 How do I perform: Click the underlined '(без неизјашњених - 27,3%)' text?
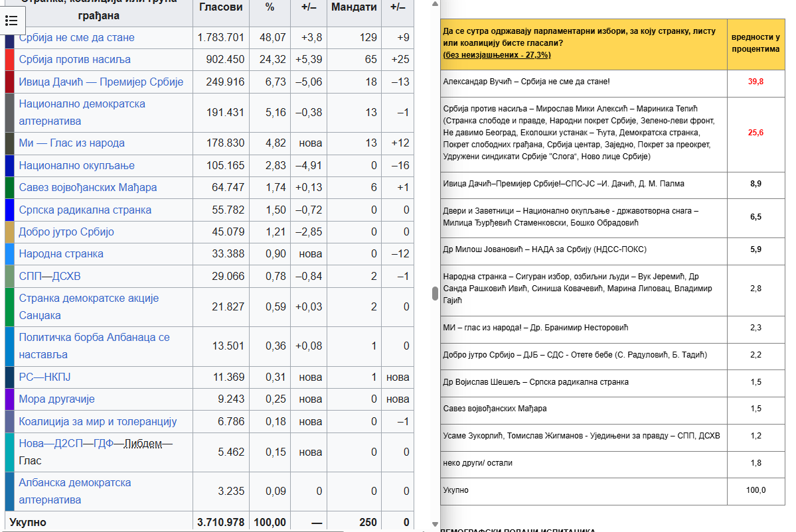[497, 55]
